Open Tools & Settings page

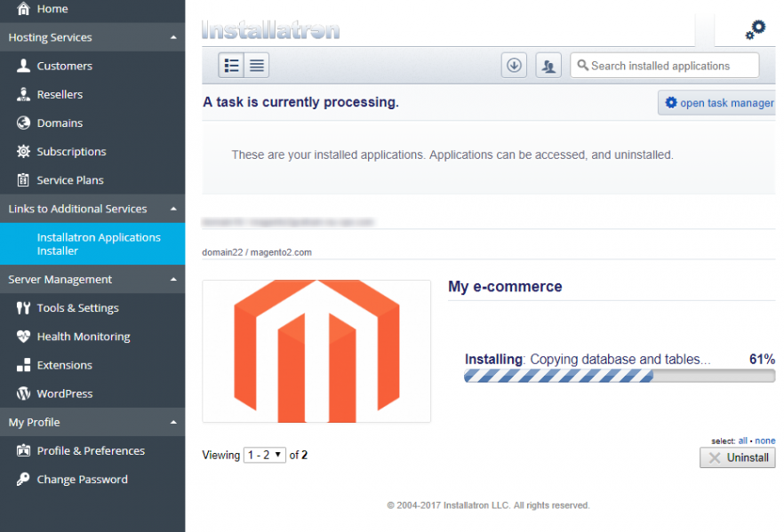coord(92,307)
